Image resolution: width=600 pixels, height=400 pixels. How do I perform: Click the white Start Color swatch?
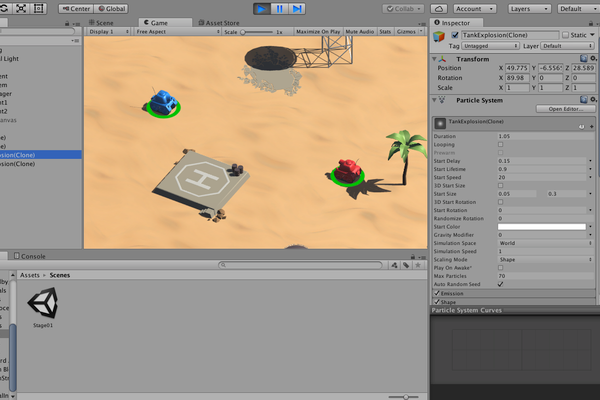541,227
